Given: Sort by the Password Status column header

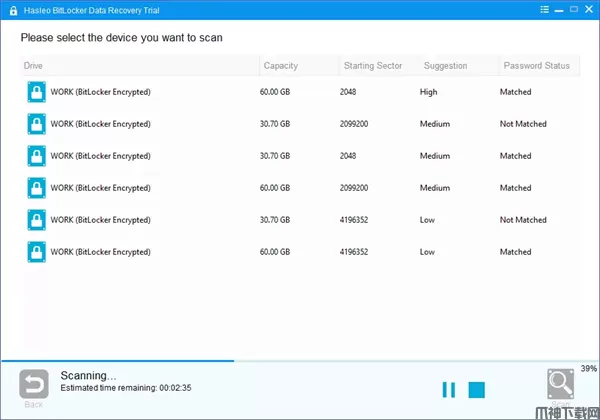Looking at the screenshot, I should 536,66.
